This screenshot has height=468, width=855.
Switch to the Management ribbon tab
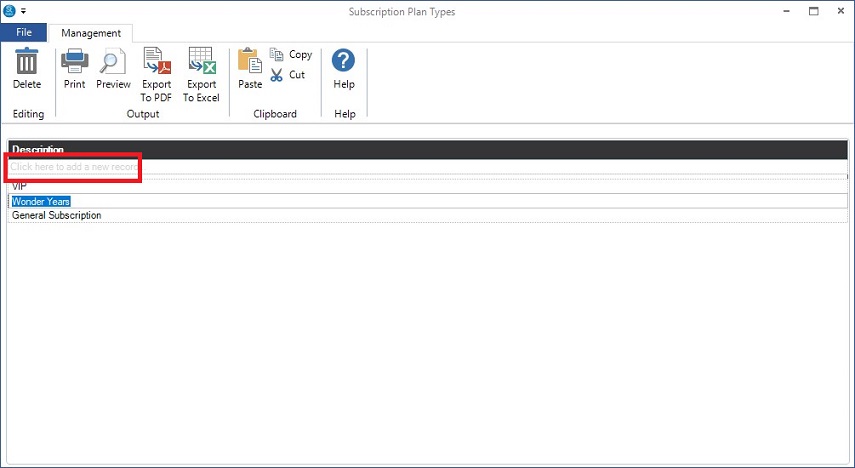(x=91, y=33)
